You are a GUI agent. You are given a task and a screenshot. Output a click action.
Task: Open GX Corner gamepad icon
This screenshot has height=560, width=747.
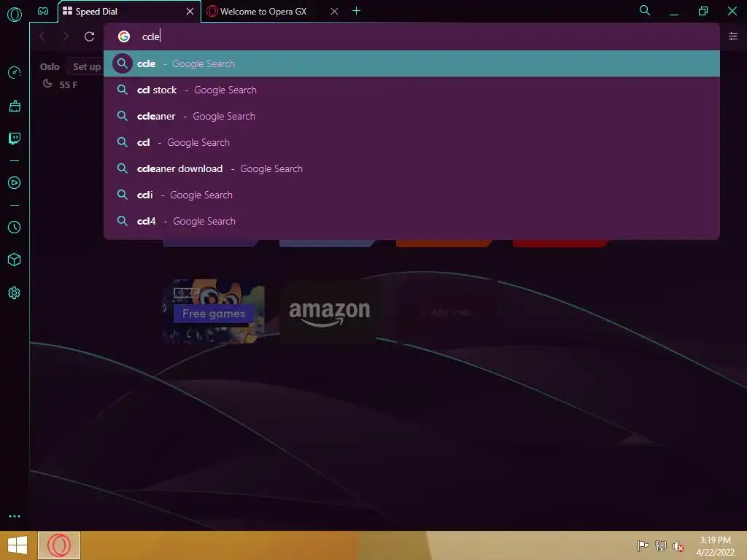click(x=43, y=11)
